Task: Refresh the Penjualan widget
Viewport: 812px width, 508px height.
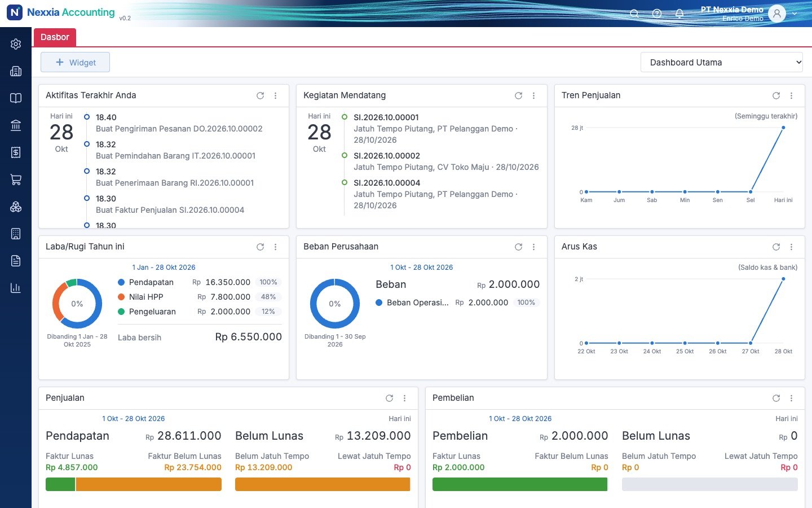Action: 389,398
